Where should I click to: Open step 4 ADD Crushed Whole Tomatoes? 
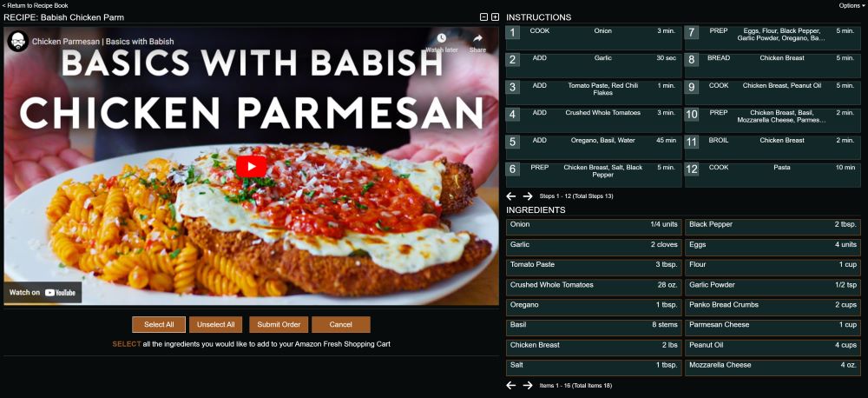click(x=594, y=120)
